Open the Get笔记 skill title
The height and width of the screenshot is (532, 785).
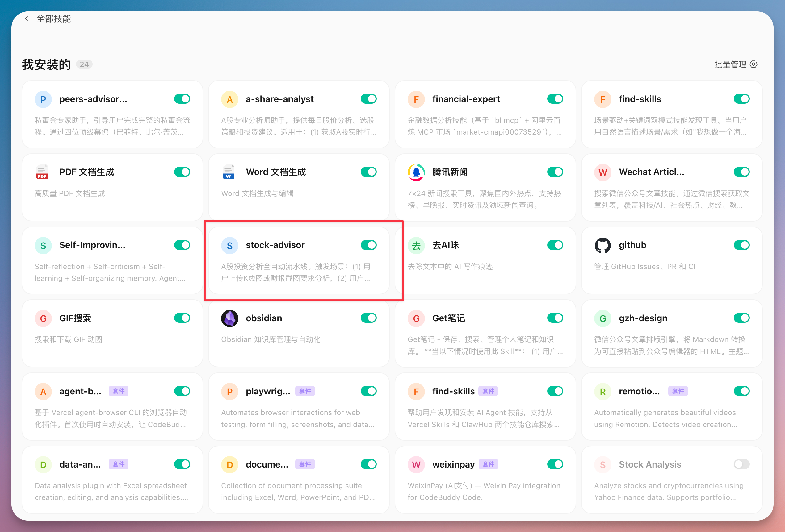click(449, 318)
